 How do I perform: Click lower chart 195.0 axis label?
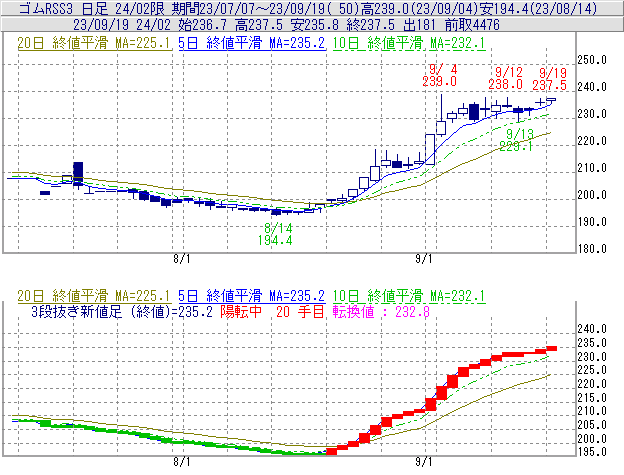[x=592, y=452]
